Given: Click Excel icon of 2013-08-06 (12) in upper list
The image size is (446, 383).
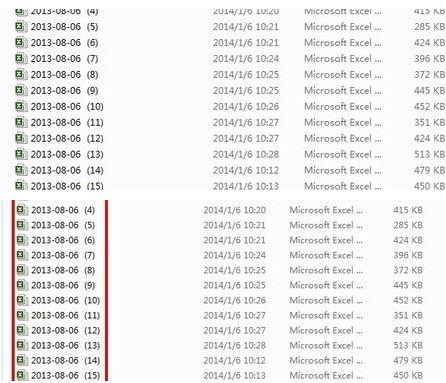Looking at the screenshot, I should 21,138.
